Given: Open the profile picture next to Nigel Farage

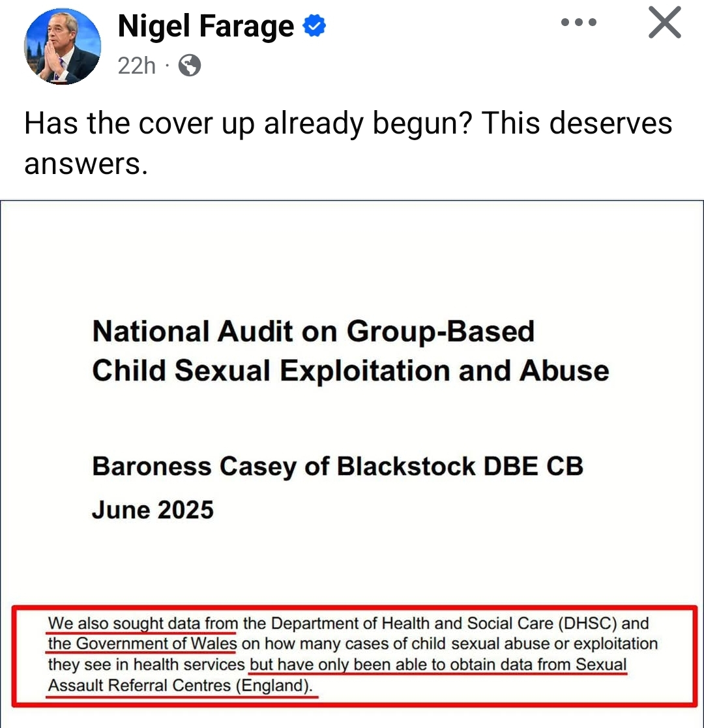Looking at the screenshot, I should [63, 46].
